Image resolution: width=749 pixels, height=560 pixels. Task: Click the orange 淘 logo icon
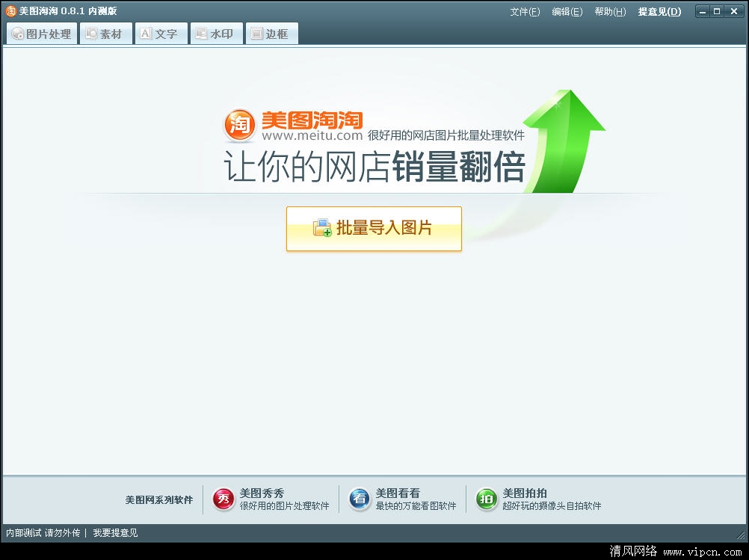click(x=240, y=125)
